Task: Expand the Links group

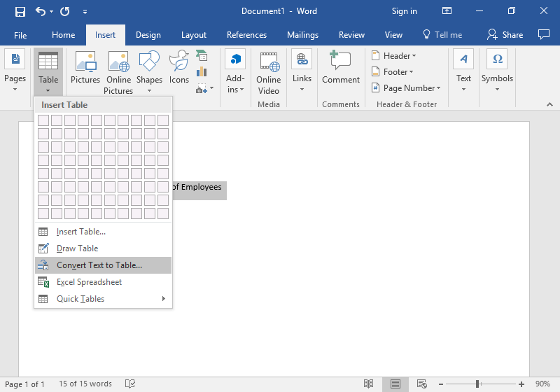Action: [x=302, y=71]
